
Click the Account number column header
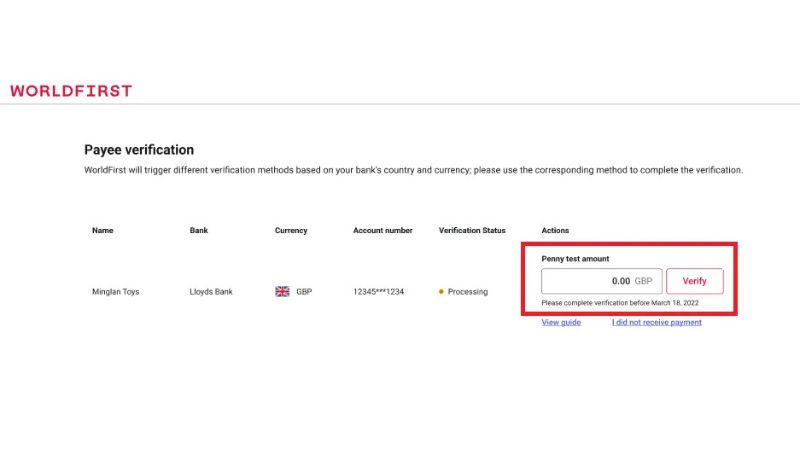(383, 230)
